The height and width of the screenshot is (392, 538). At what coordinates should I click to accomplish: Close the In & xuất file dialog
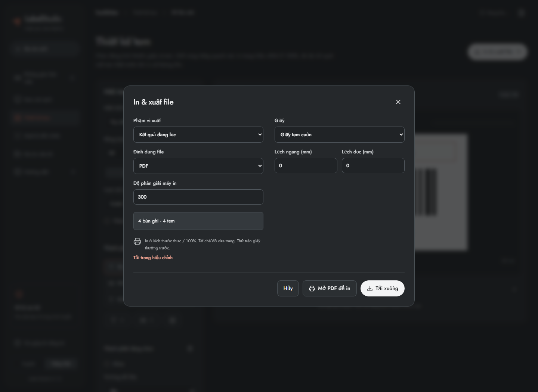pyautogui.click(x=398, y=102)
